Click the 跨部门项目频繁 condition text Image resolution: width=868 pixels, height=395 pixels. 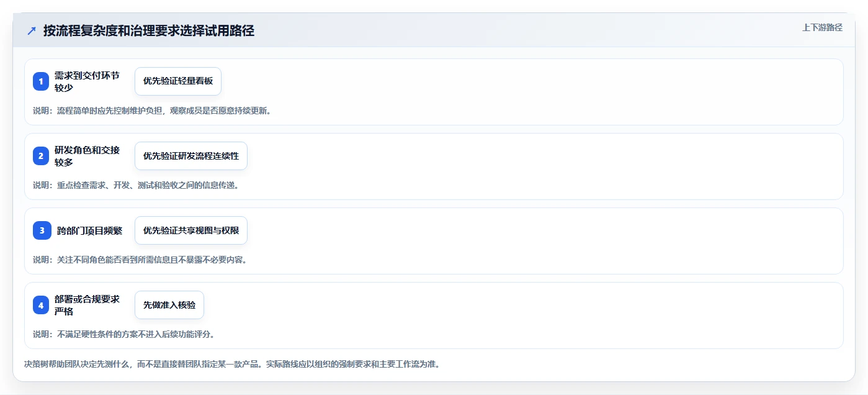click(90, 230)
